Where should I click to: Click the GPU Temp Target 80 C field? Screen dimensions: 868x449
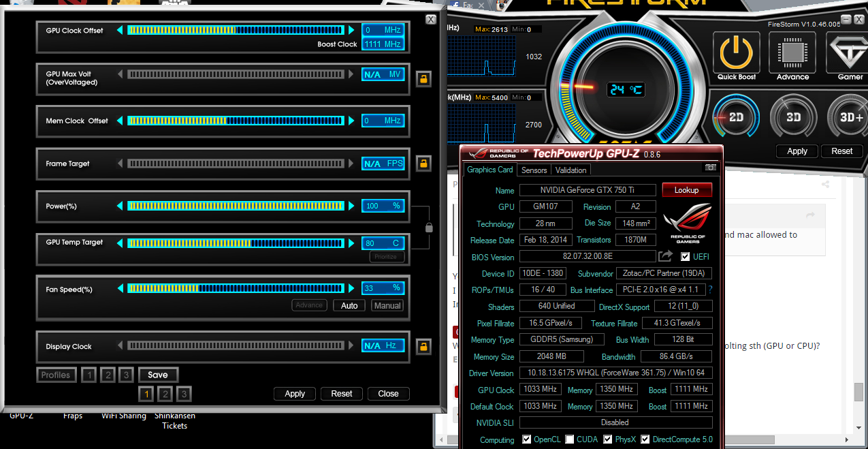383,243
